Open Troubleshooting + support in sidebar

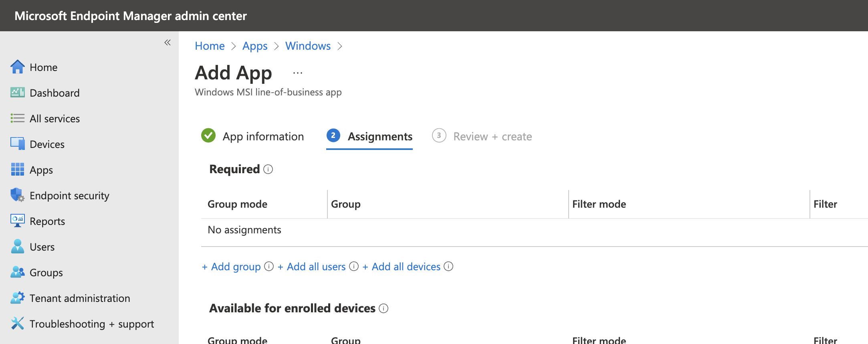tap(92, 324)
